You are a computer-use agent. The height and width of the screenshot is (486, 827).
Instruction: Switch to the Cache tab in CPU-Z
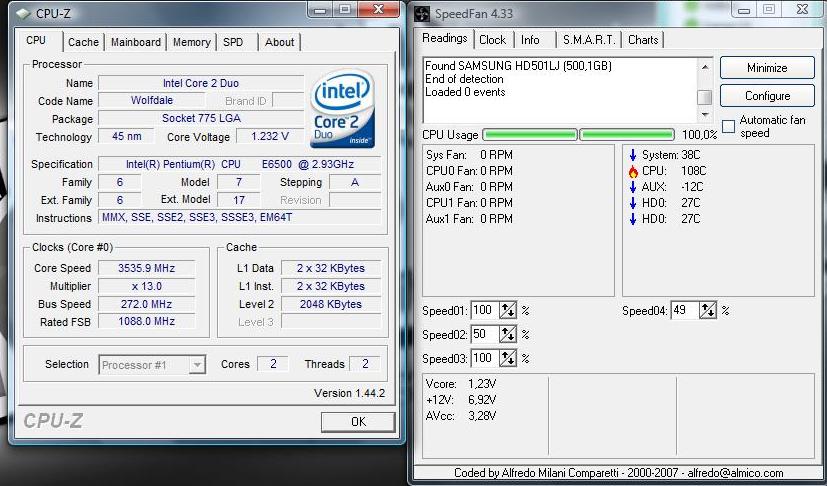(x=83, y=42)
